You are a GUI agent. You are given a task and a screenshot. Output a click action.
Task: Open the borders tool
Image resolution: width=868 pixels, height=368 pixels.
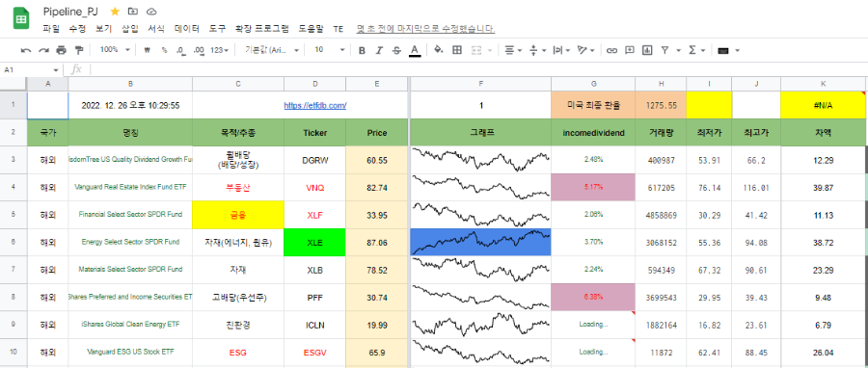[457, 50]
